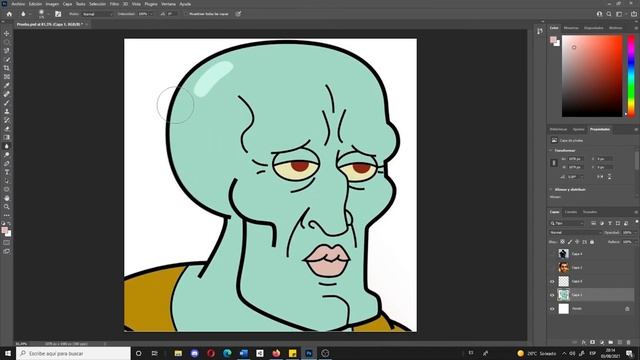
Task: Select the Move tool
Action: [7, 33]
